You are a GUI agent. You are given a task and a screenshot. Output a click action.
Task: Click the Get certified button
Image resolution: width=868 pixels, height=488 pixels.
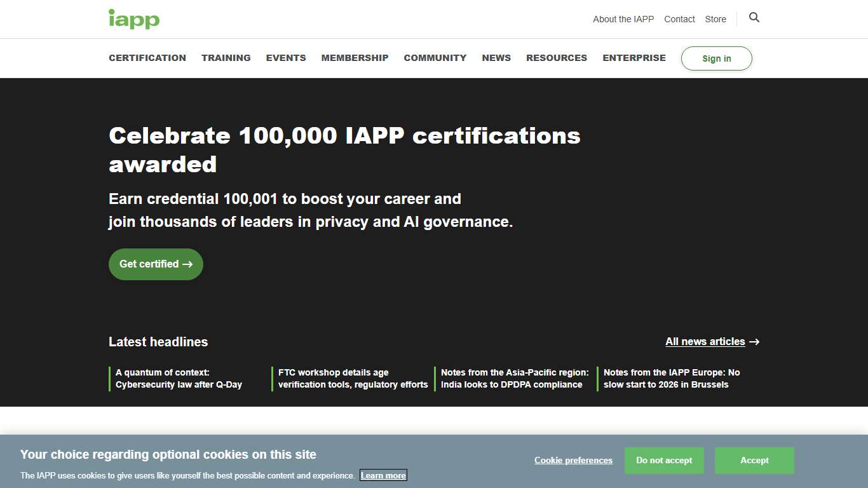click(155, 264)
